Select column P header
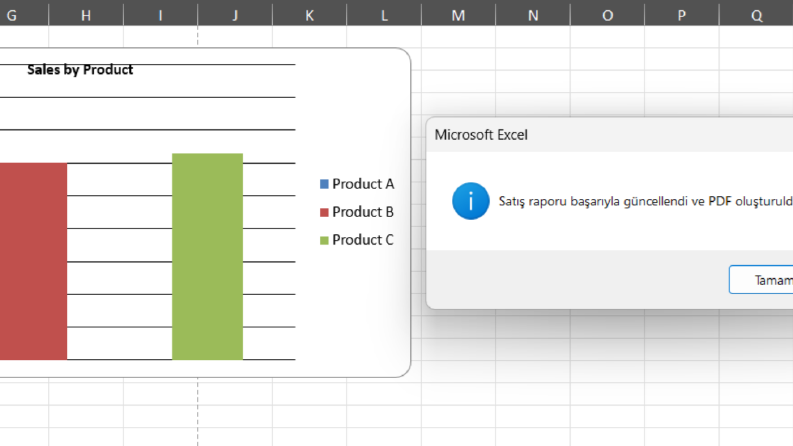 pos(682,13)
